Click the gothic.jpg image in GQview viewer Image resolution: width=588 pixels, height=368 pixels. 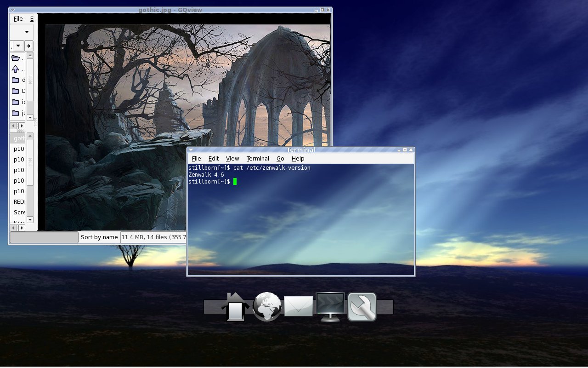188,127
